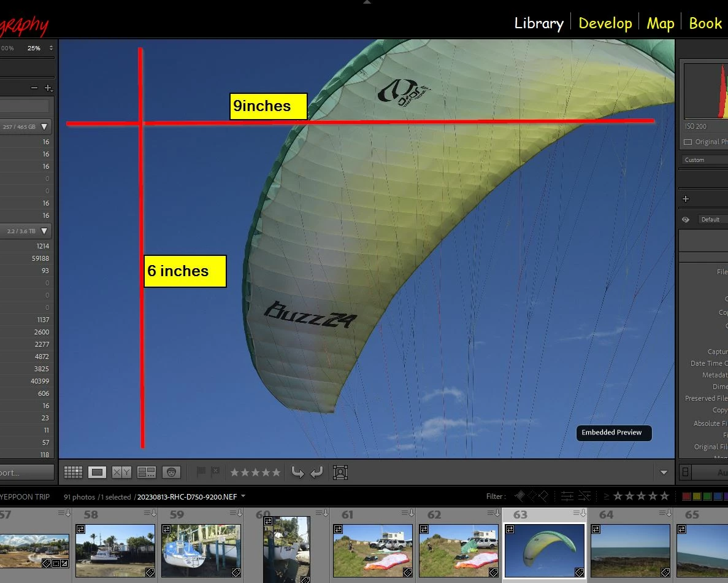728x583 pixels.
Task: Click the folder search field
Action: [24, 106]
